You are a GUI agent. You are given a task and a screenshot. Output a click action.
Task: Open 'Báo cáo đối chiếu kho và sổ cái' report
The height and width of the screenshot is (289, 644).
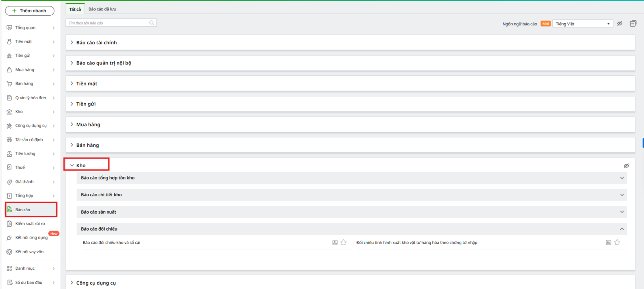coord(111,243)
